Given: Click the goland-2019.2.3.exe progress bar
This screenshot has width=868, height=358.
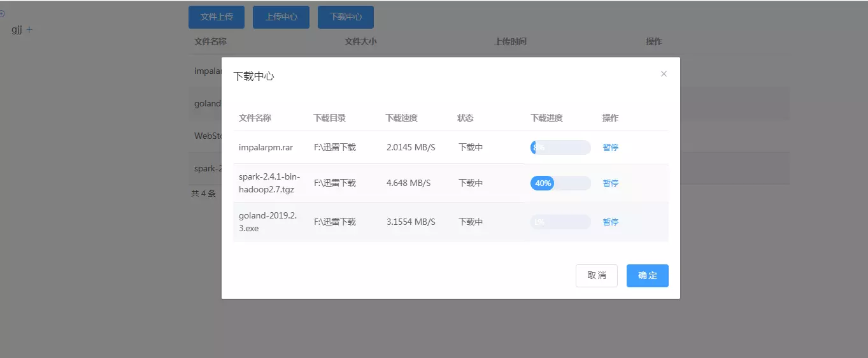Looking at the screenshot, I should [x=560, y=222].
